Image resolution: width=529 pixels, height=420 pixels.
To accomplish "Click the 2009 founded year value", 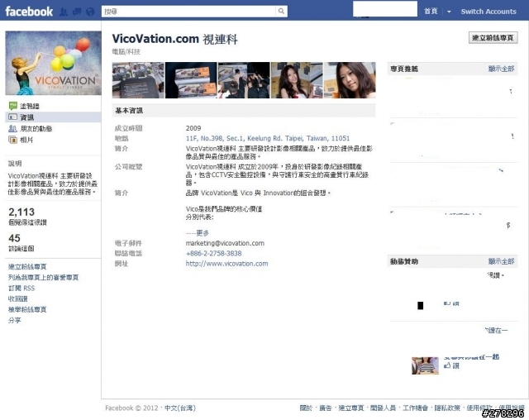I will point(193,128).
